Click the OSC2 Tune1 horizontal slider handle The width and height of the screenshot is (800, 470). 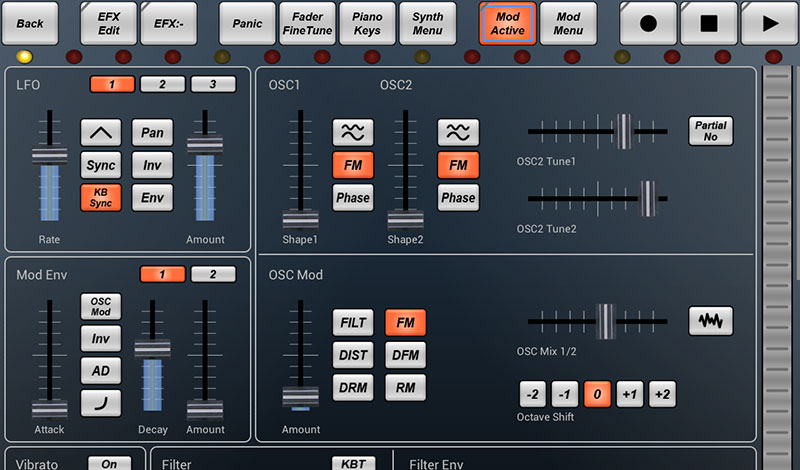click(623, 131)
